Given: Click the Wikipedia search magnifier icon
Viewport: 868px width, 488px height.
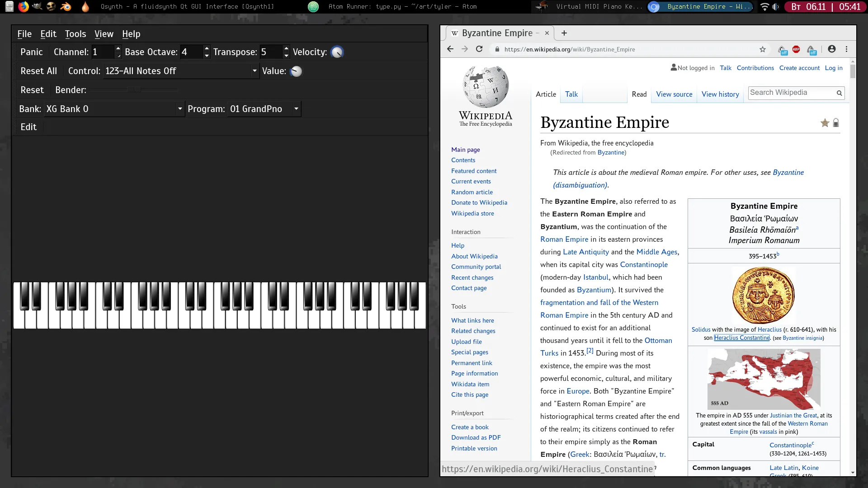Looking at the screenshot, I should [x=839, y=93].
